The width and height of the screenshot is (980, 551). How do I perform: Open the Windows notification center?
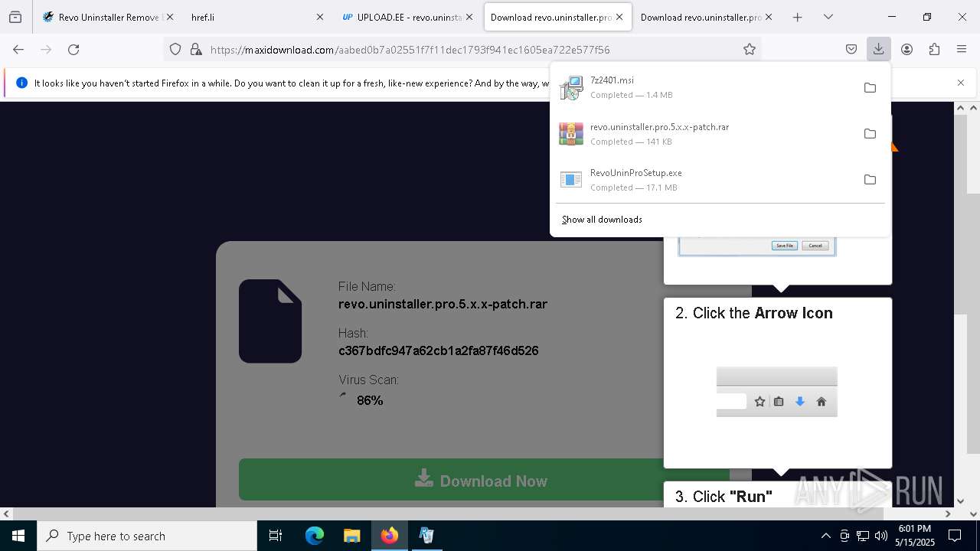click(x=955, y=536)
